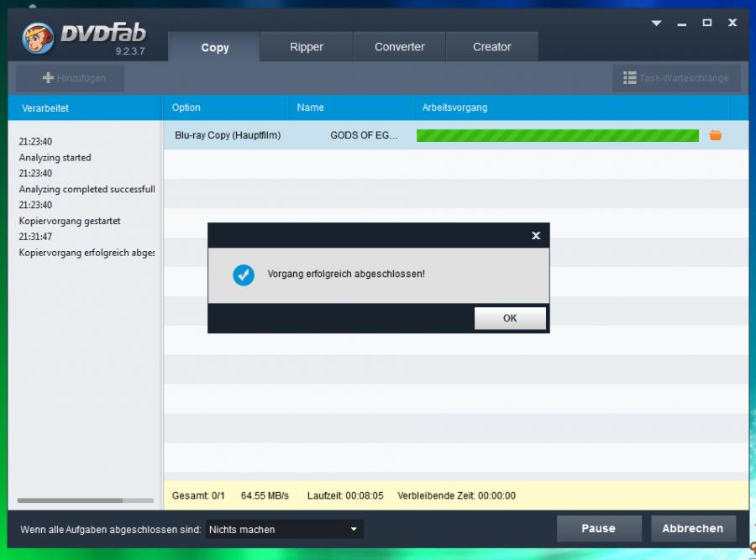The width and height of the screenshot is (756, 560).
Task: Click 'Kopiervorgang gestartet' log entry
Action: click(70, 221)
